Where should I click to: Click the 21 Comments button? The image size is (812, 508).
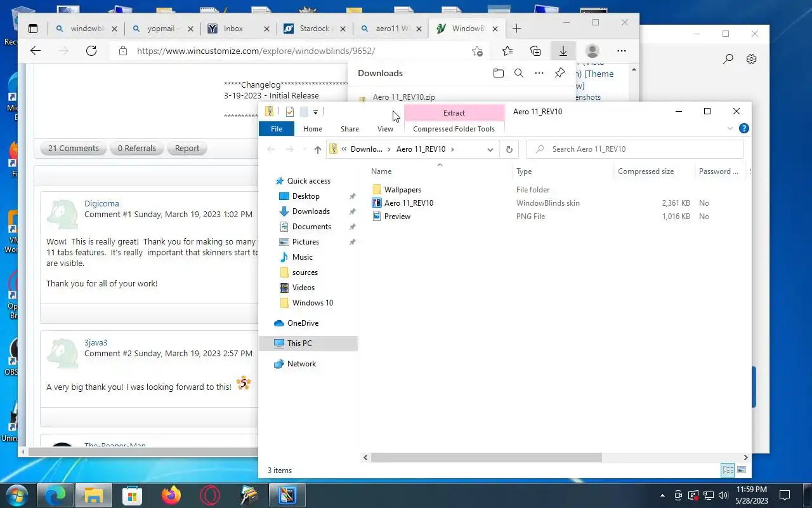click(x=74, y=149)
